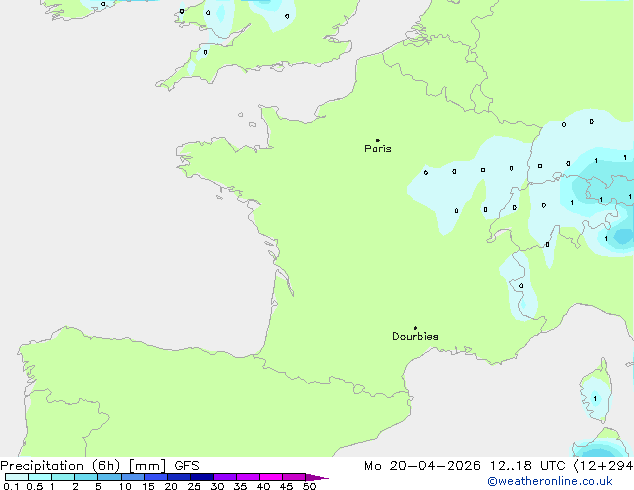Pick the 10–15 mm legend swatch

tap(132, 477)
